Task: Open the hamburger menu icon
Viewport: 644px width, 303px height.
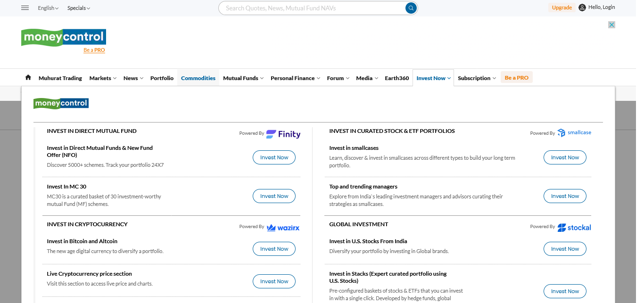Action: pyautogui.click(x=25, y=8)
